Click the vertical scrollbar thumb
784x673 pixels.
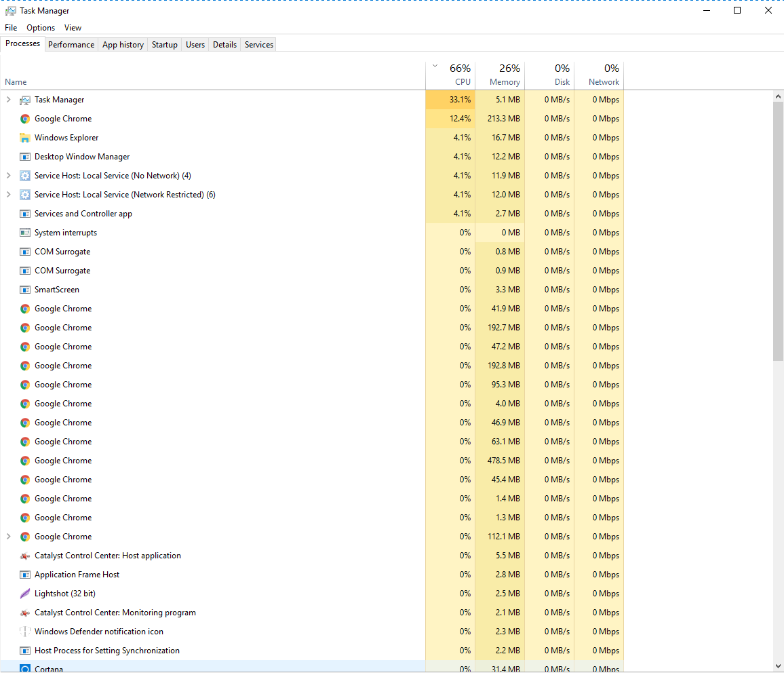[778, 231]
